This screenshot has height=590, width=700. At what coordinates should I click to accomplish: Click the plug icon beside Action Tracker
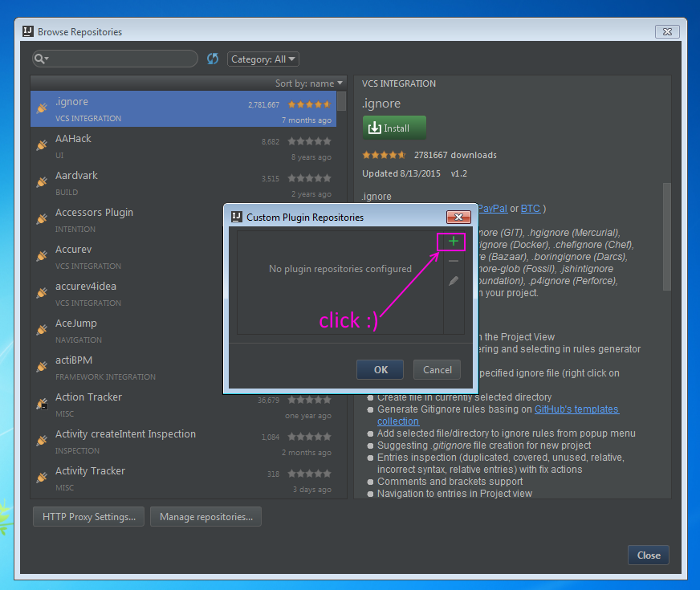(x=42, y=404)
